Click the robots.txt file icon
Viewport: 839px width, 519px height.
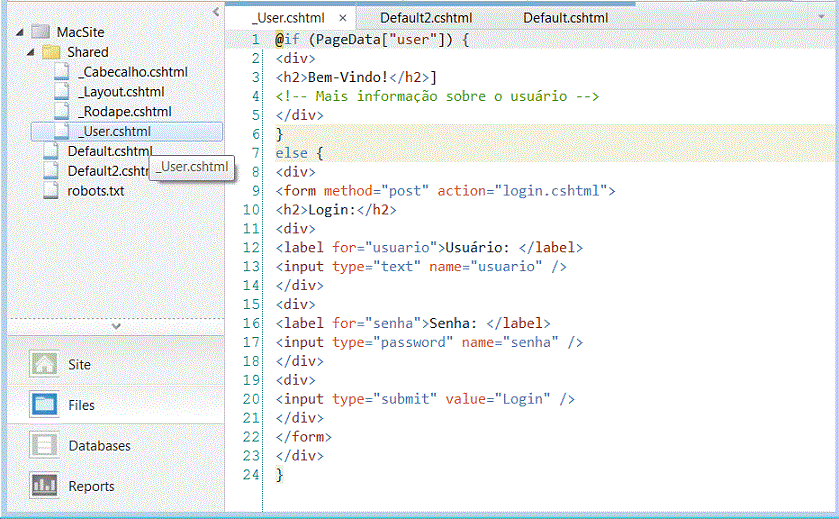point(51,190)
